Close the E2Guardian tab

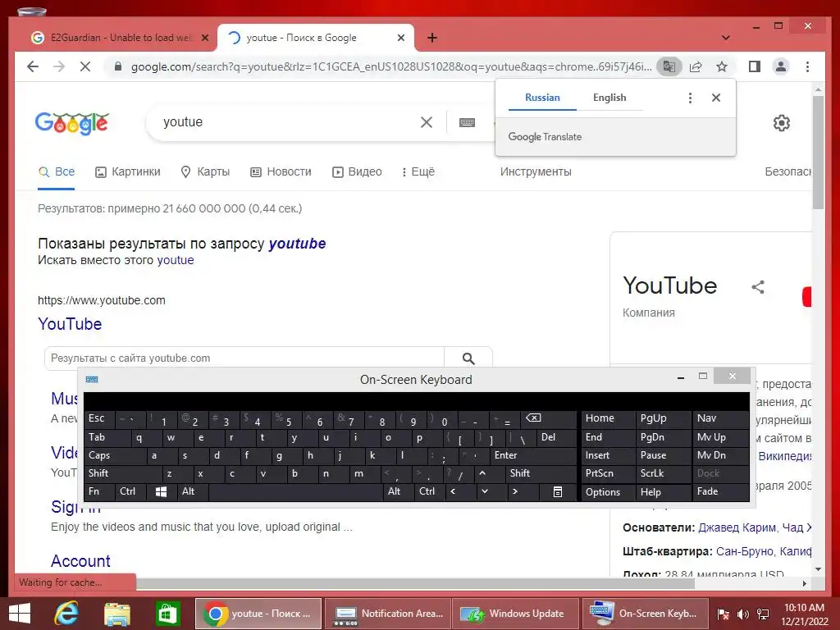tap(204, 38)
